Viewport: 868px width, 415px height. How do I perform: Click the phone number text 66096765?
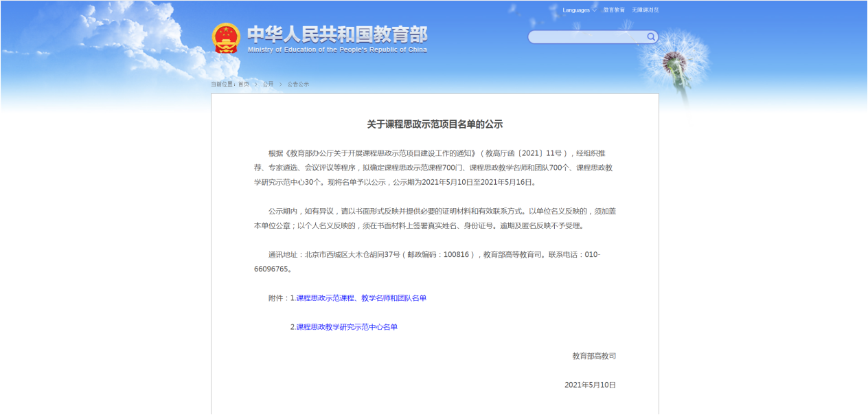(x=271, y=269)
